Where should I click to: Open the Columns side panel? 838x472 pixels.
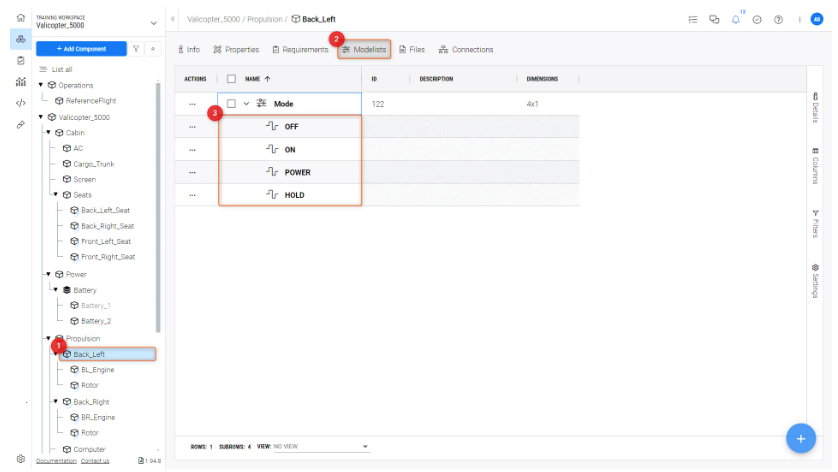[x=815, y=166]
